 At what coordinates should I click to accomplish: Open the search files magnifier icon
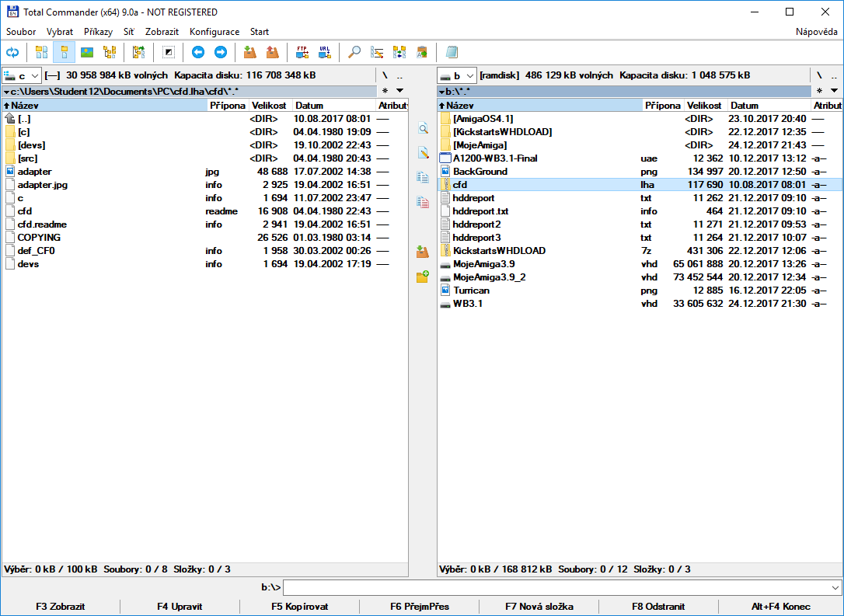tap(354, 52)
